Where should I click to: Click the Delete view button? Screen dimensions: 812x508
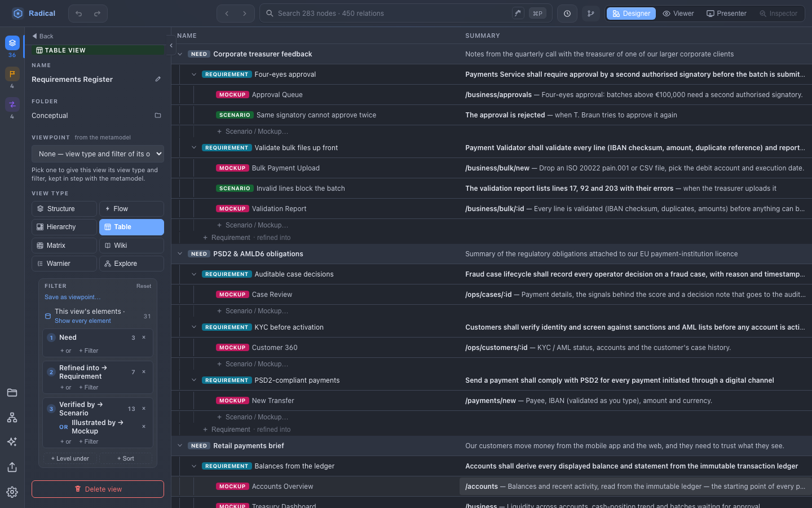pyautogui.click(x=98, y=489)
